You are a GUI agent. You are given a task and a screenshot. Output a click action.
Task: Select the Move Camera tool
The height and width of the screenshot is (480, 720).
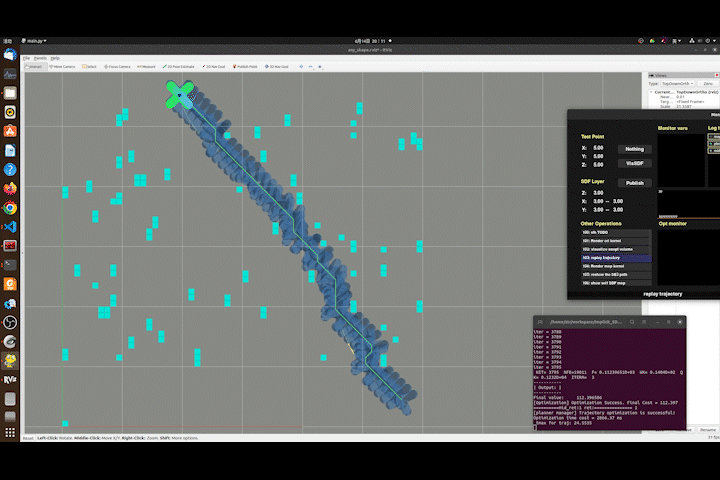62,67
